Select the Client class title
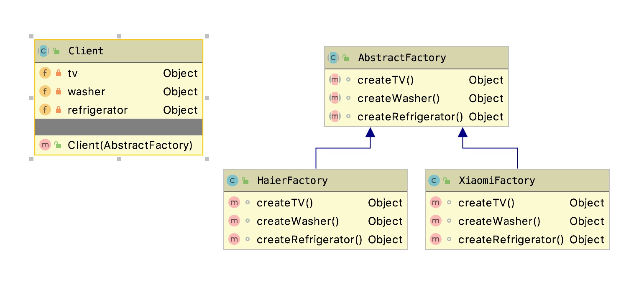Viewport: 644px width, 295px height. [86, 51]
